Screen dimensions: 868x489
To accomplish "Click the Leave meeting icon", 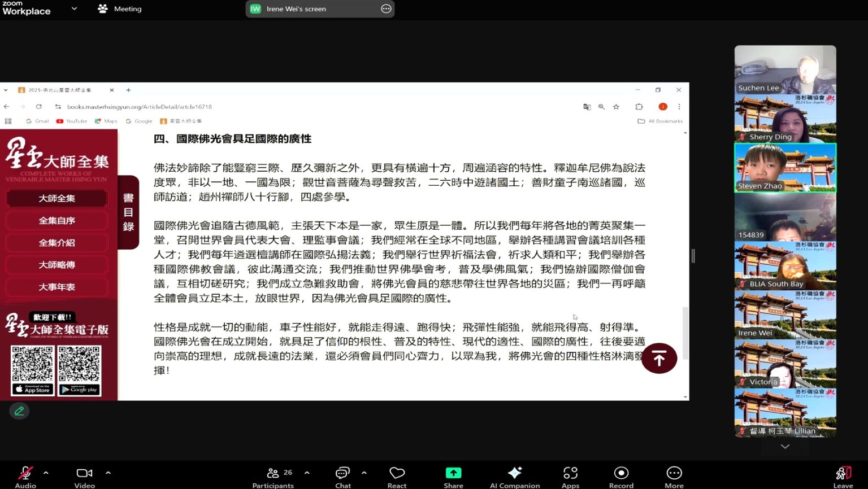I will point(843,477).
